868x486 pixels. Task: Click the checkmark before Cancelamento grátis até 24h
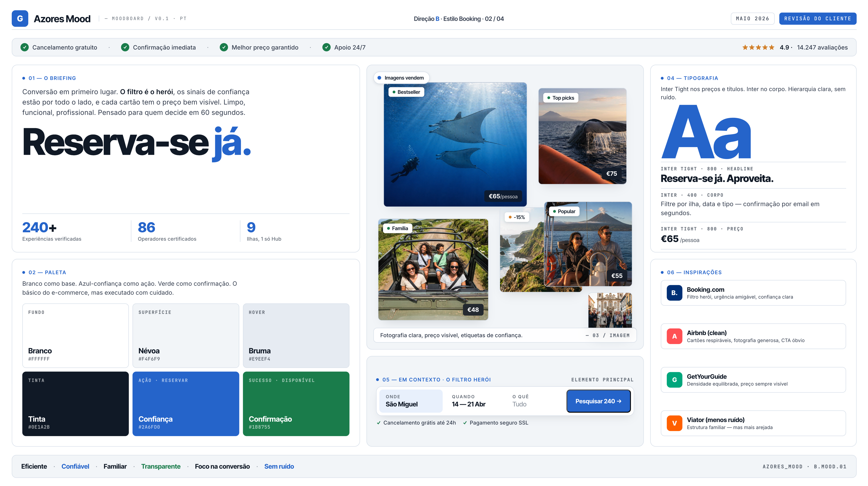378,423
